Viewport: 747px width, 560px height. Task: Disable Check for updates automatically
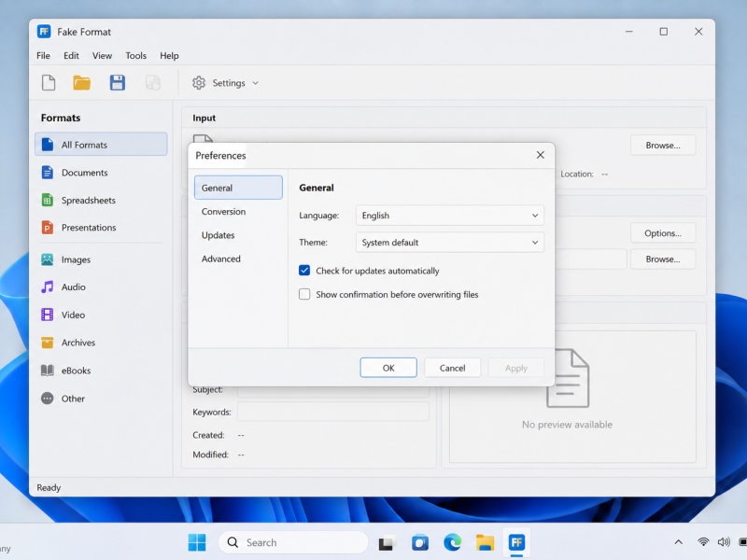(x=304, y=271)
